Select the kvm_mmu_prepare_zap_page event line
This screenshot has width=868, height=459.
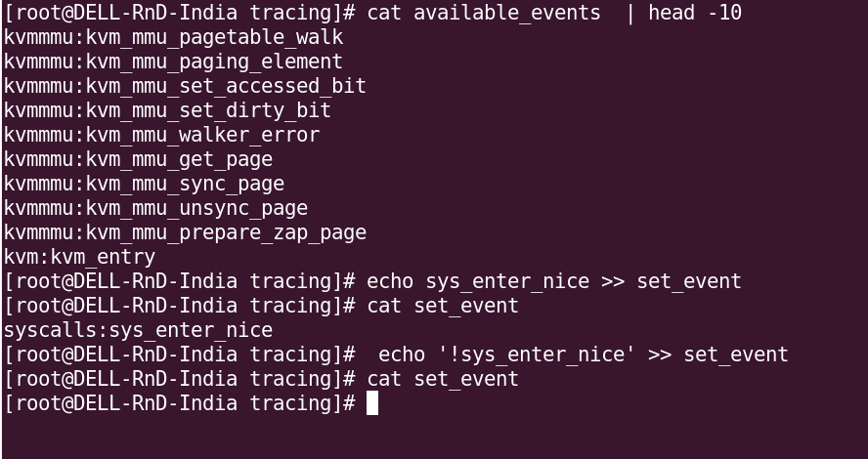185,232
